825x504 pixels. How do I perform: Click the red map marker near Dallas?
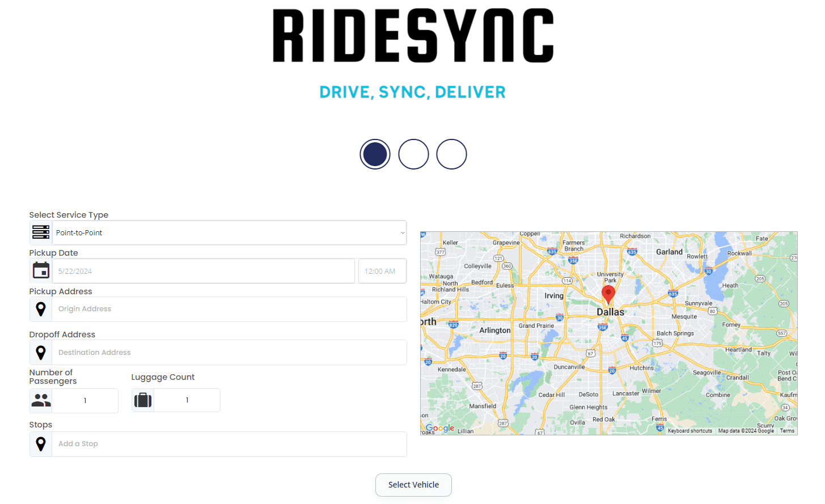608,294
